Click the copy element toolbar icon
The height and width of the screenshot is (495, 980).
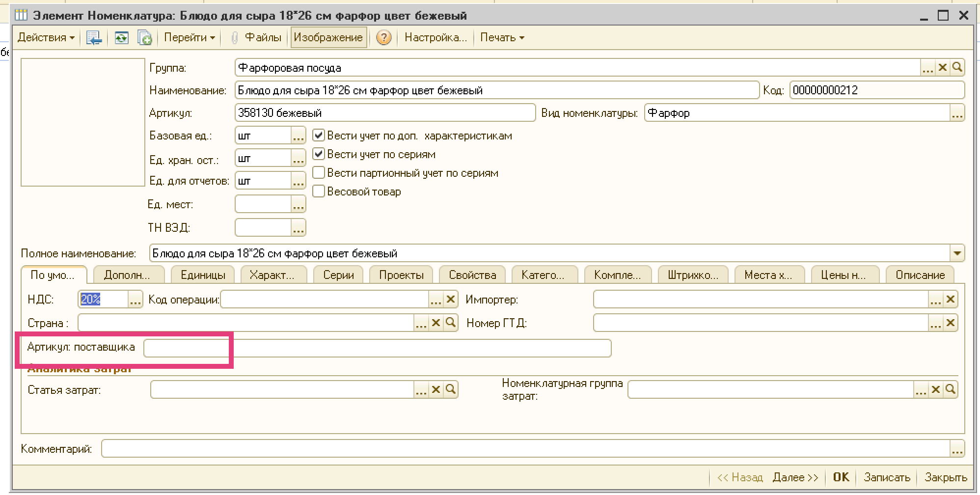[144, 38]
